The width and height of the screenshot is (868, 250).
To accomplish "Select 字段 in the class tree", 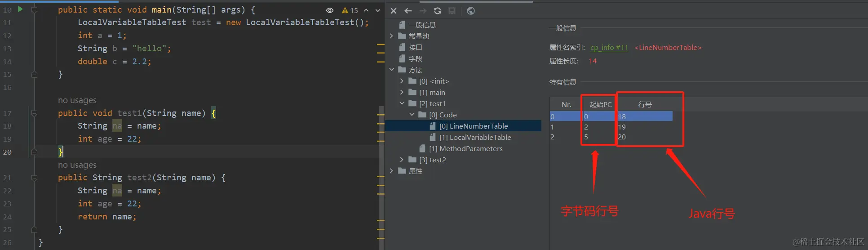I will [x=415, y=58].
